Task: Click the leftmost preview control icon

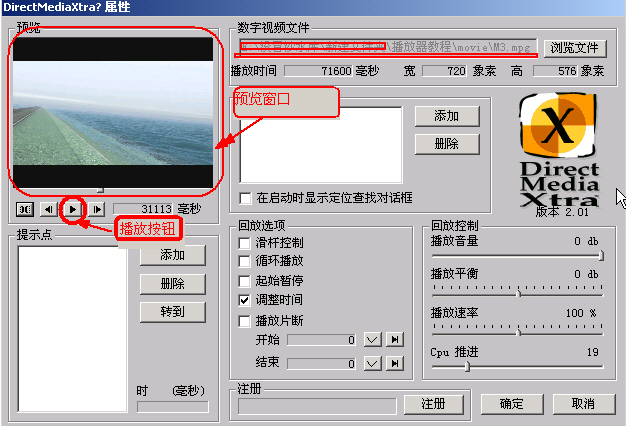Action: [25, 209]
